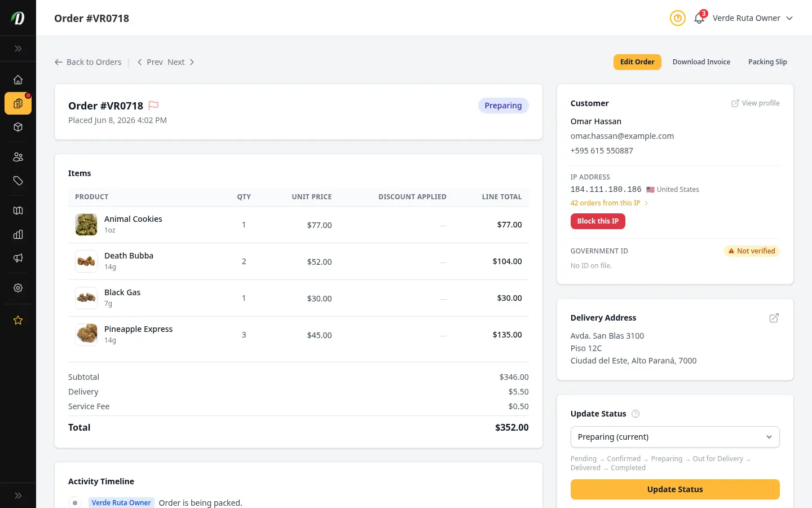Click the Not verified badge

pyautogui.click(x=752, y=251)
